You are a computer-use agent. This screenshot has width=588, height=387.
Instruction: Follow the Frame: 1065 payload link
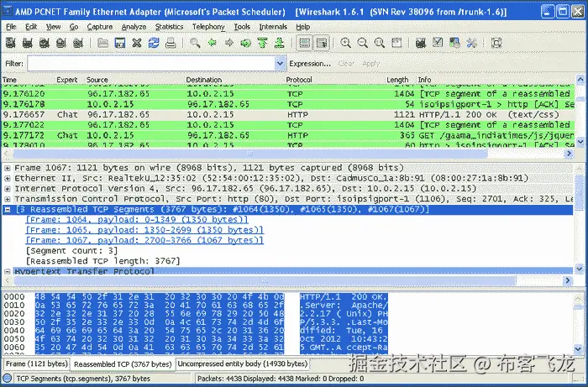click(144, 230)
